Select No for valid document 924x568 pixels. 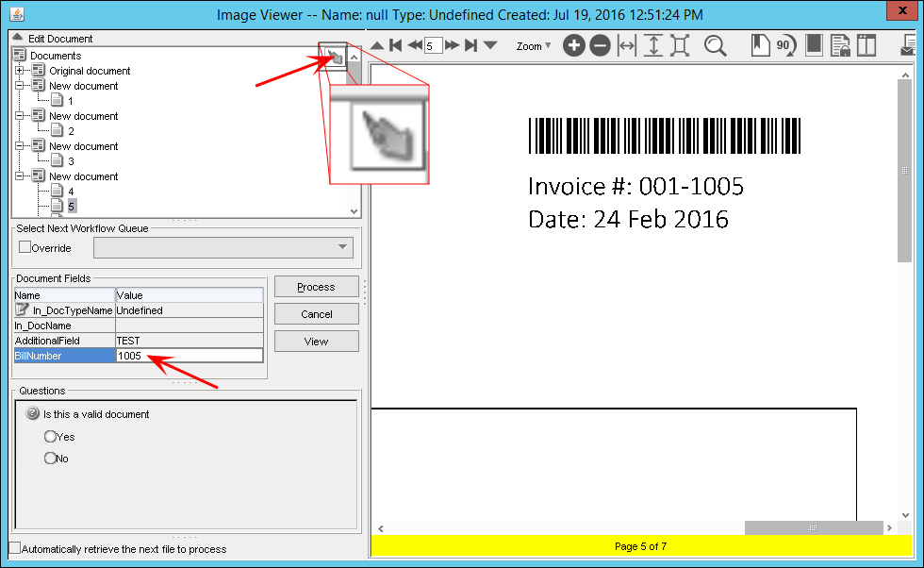click(50, 459)
